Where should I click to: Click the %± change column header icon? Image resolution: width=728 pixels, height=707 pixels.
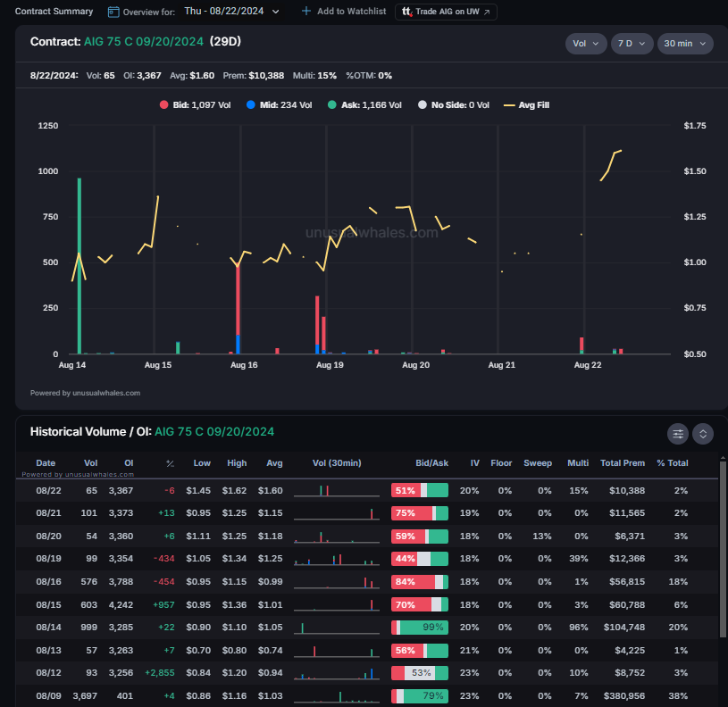coord(171,463)
